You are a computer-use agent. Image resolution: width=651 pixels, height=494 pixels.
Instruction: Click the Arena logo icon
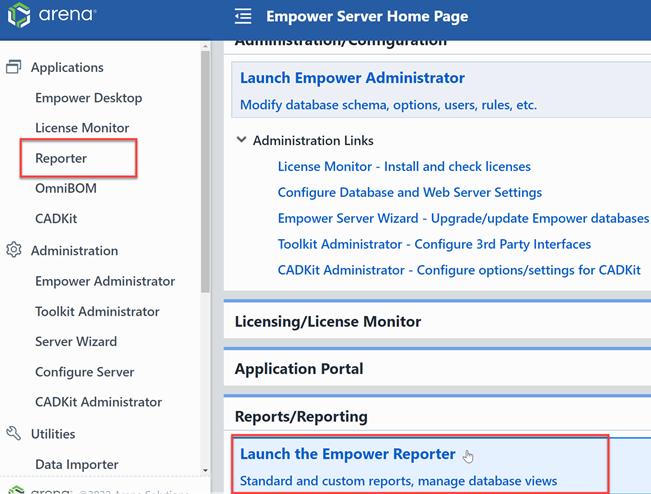(19, 15)
